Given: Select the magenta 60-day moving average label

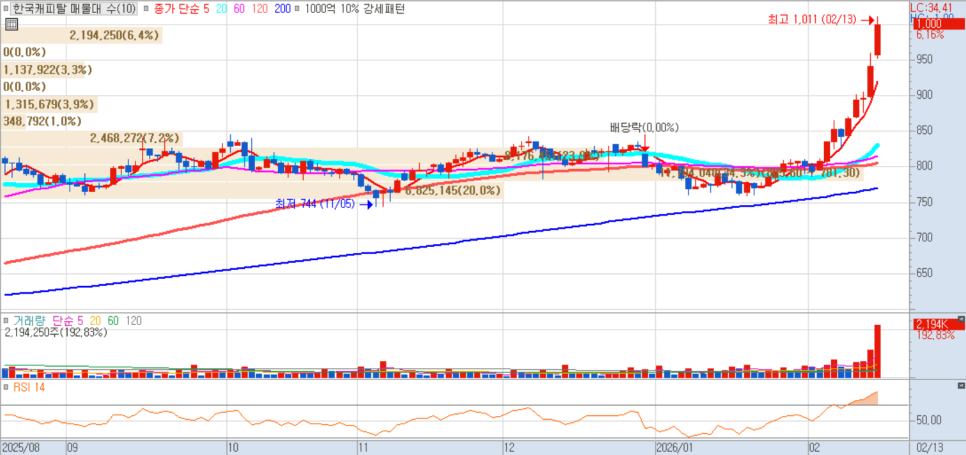Looking at the screenshot, I should (x=239, y=9).
